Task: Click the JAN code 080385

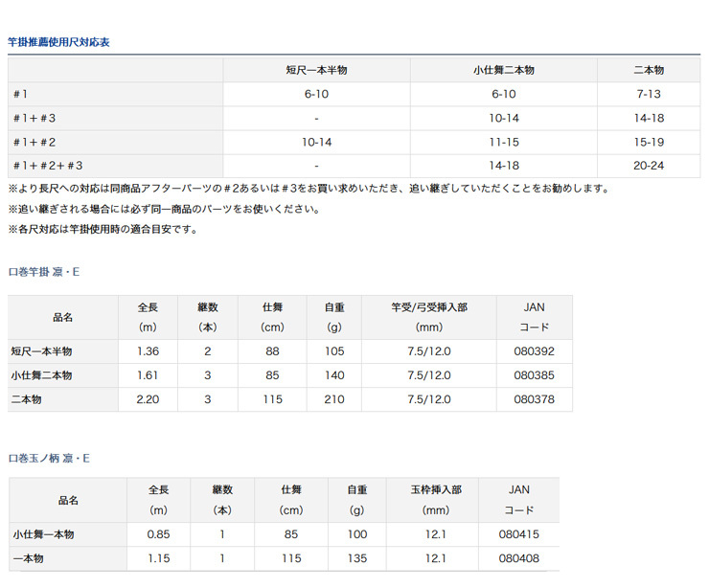Action: (x=534, y=375)
